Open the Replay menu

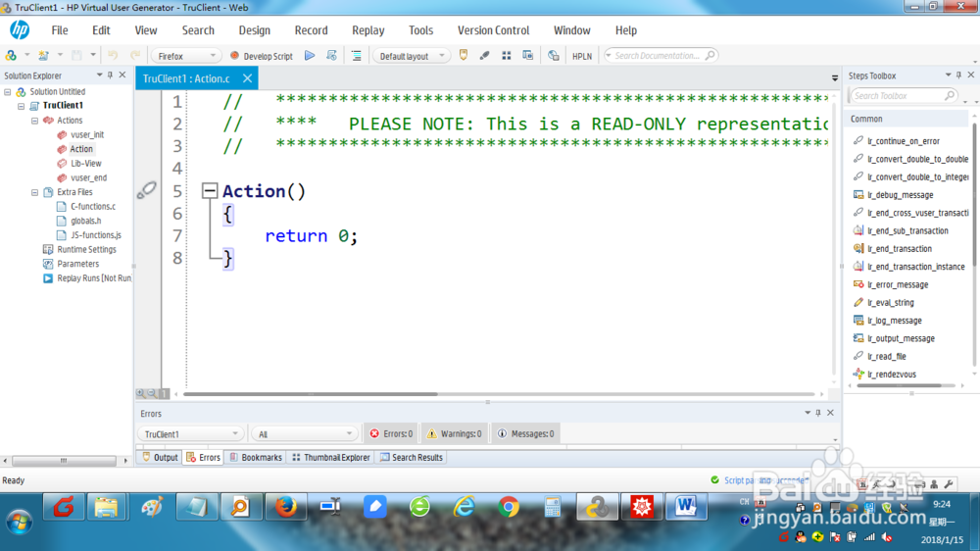point(368,30)
